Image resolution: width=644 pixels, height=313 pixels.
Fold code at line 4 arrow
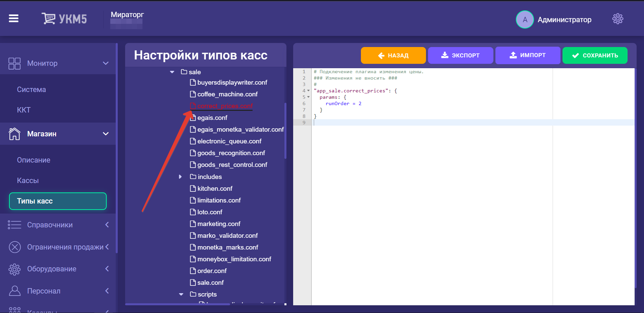tap(309, 91)
